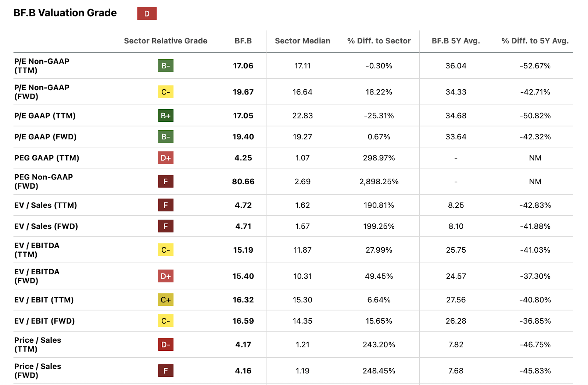Viewport: 588px width, 385px height.
Task: Open the Price / Sales (FWD) metric row label
Action: (37, 371)
